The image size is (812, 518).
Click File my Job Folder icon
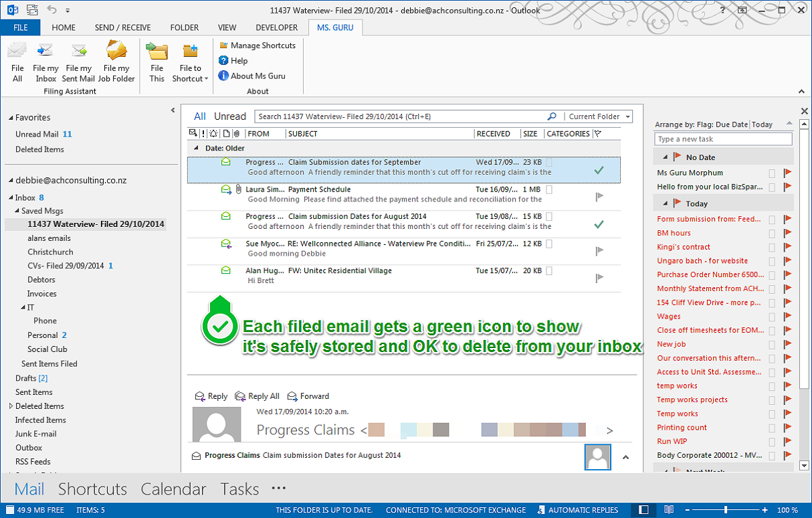coord(116,52)
